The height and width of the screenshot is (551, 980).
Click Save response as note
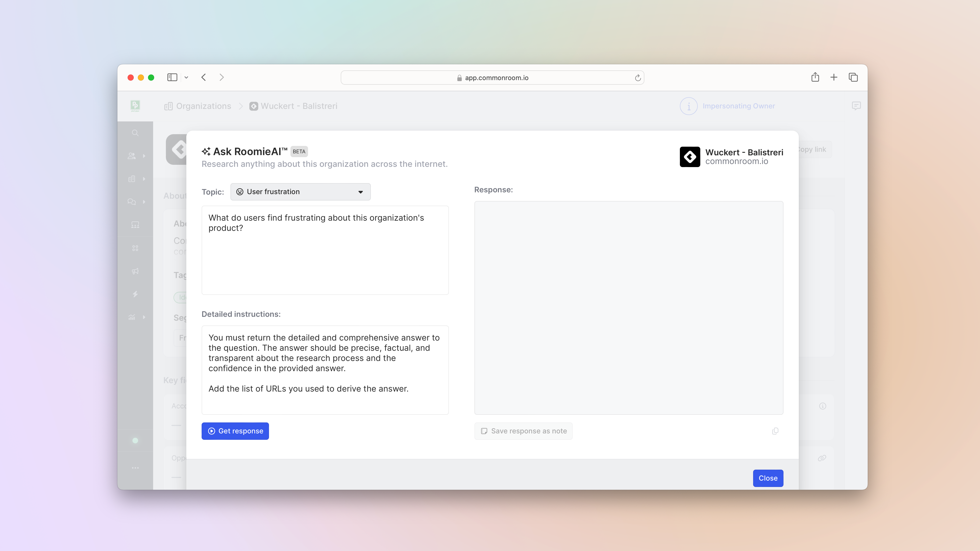[523, 431]
